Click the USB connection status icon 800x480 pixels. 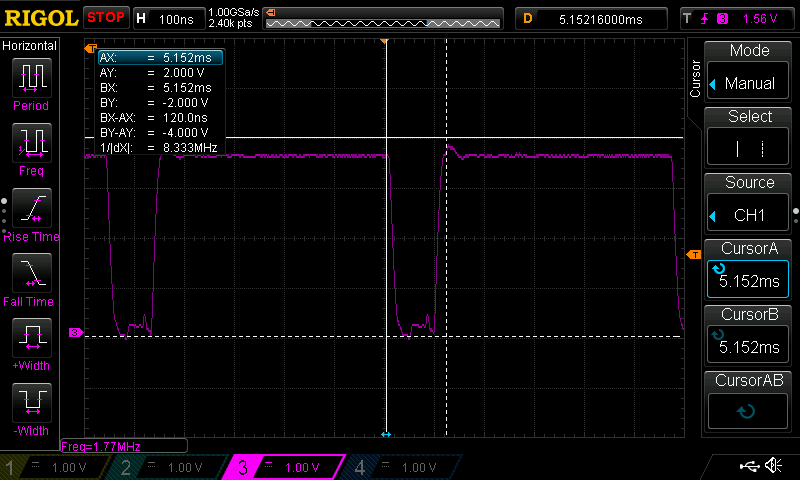click(x=749, y=465)
